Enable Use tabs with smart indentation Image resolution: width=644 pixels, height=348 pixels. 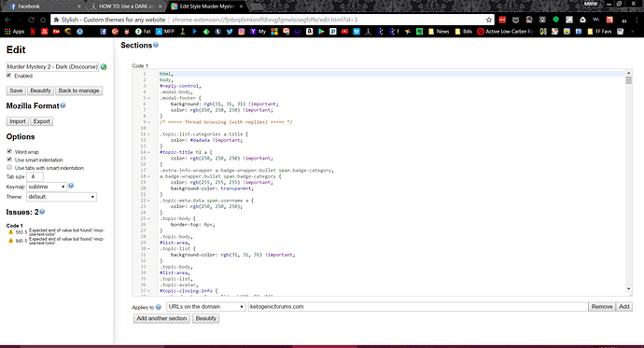tap(9, 167)
